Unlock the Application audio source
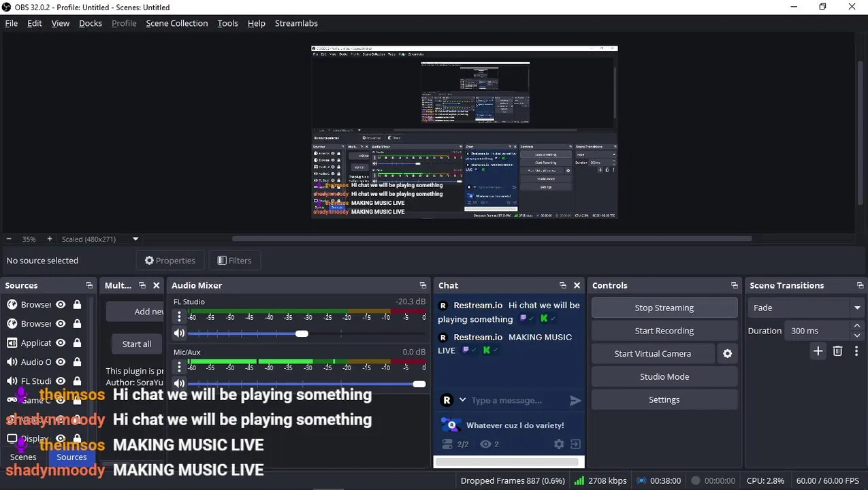The height and width of the screenshot is (490, 868). pos(77,343)
